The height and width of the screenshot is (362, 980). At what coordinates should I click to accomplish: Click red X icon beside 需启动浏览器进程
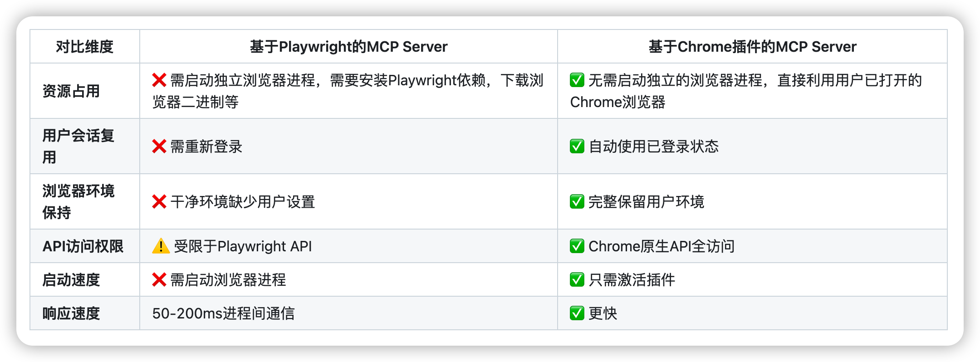159,280
